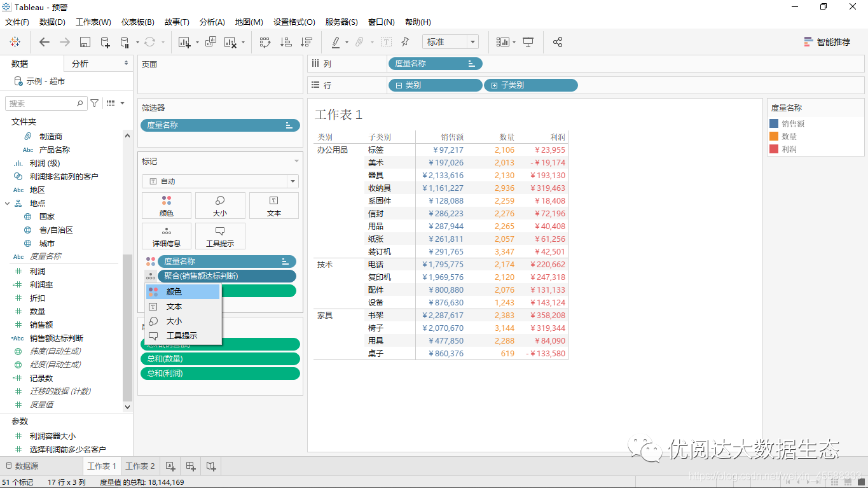Filter fields funnel icon in Data pane
Viewport: 868px width, 488px height.
95,103
